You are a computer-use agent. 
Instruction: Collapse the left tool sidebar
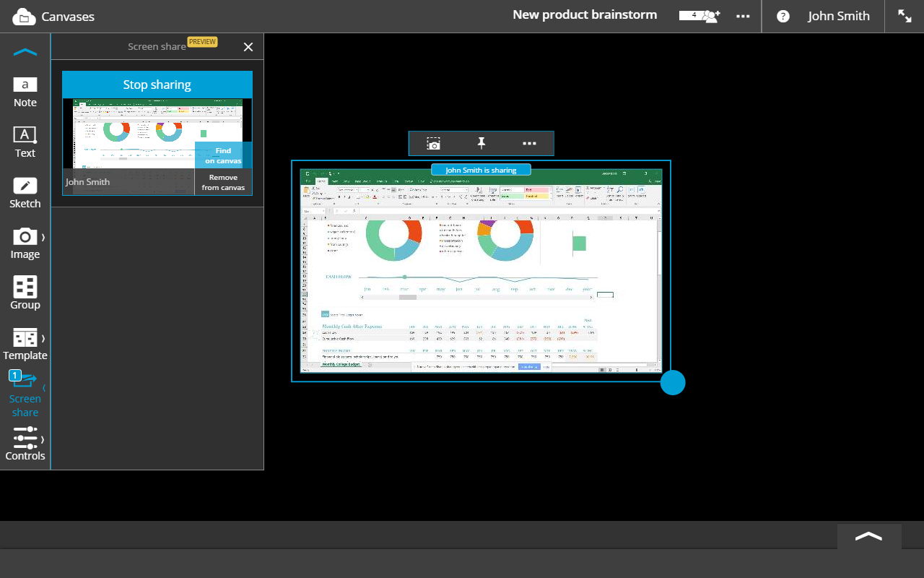coord(25,52)
